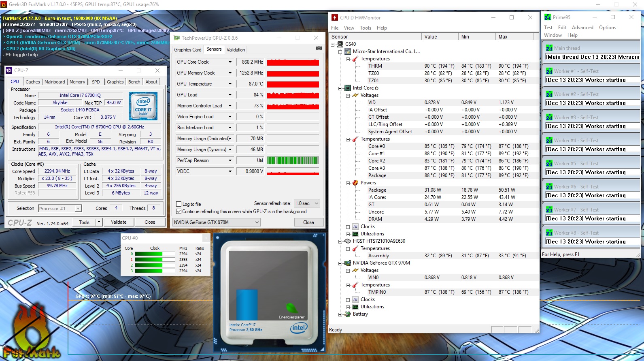
Task: Uncheck Continue refreshing in background checkbox
Action: click(179, 211)
